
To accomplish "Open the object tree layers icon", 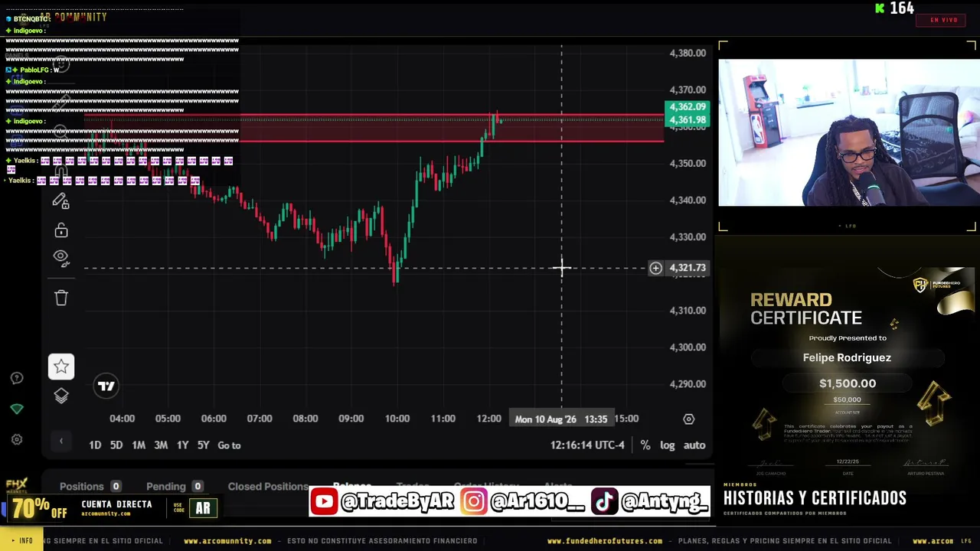I will coord(61,396).
